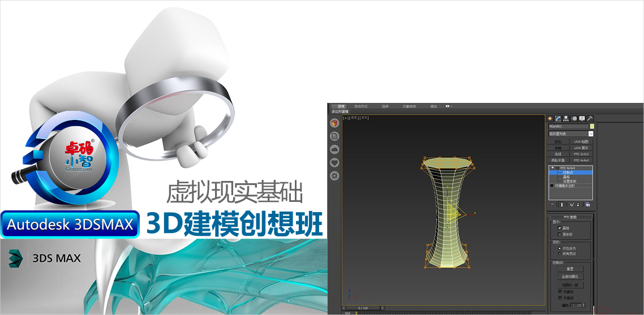Viewport: 644px width, 315px height.
Task: Open the 透视 viewport label menu
Action: [354, 118]
